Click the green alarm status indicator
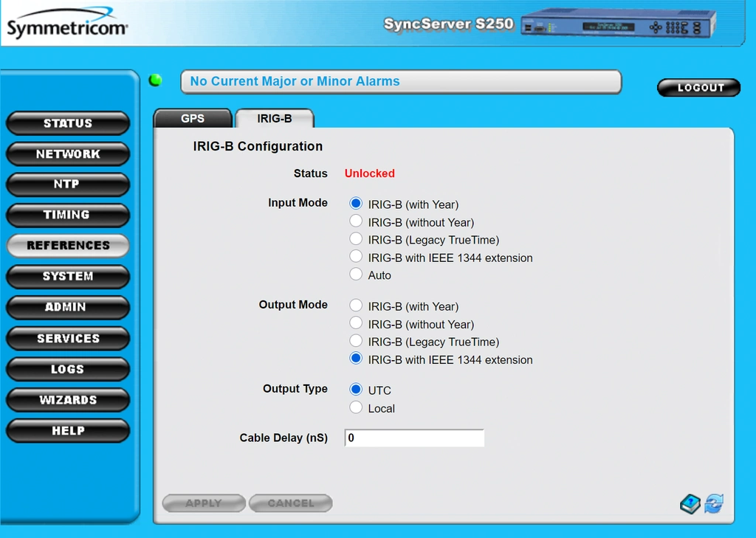The image size is (756, 538). pyautogui.click(x=155, y=80)
